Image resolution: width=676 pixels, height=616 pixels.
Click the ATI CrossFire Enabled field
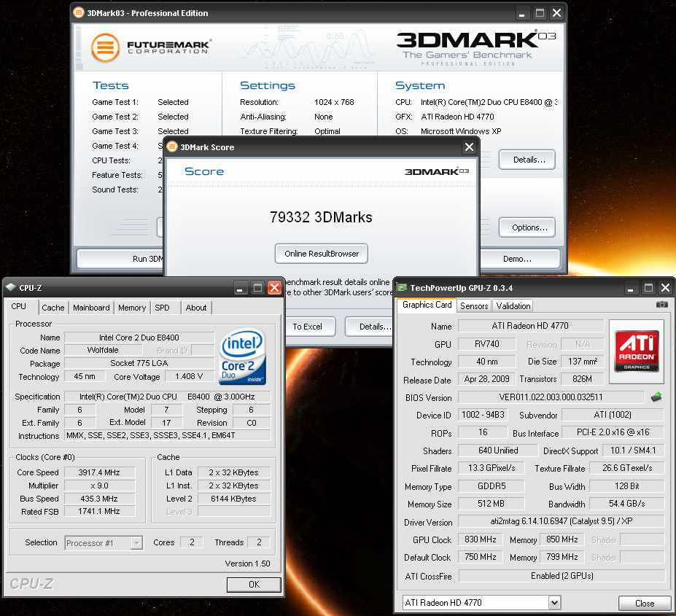[562, 576]
